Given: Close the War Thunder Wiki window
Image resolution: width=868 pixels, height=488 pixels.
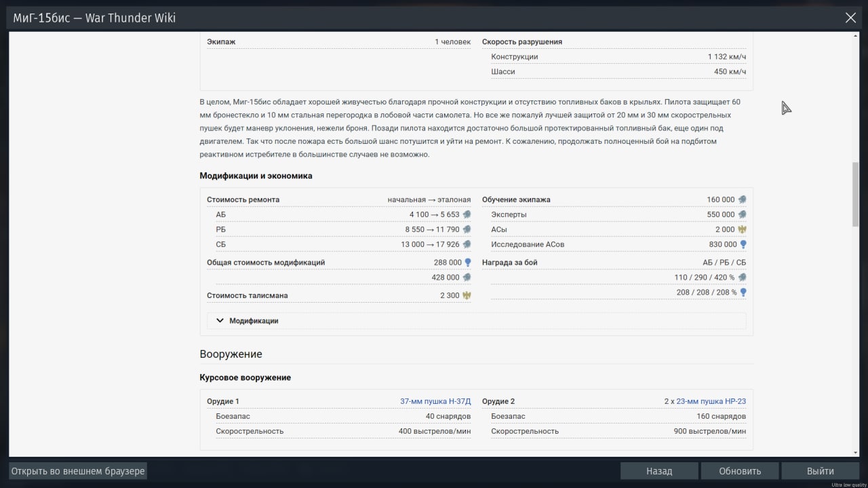Looking at the screenshot, I should tap(850, 18).
